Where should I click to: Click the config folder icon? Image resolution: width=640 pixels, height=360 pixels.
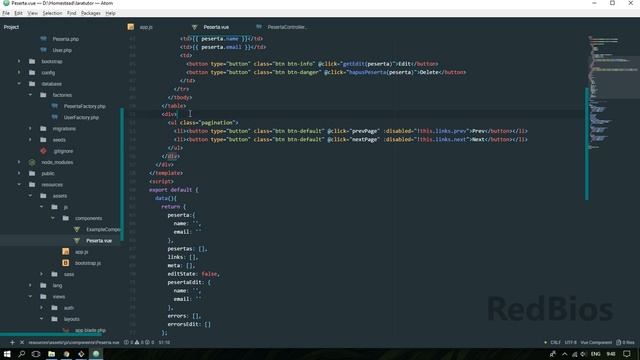click(x=32, y=72)
